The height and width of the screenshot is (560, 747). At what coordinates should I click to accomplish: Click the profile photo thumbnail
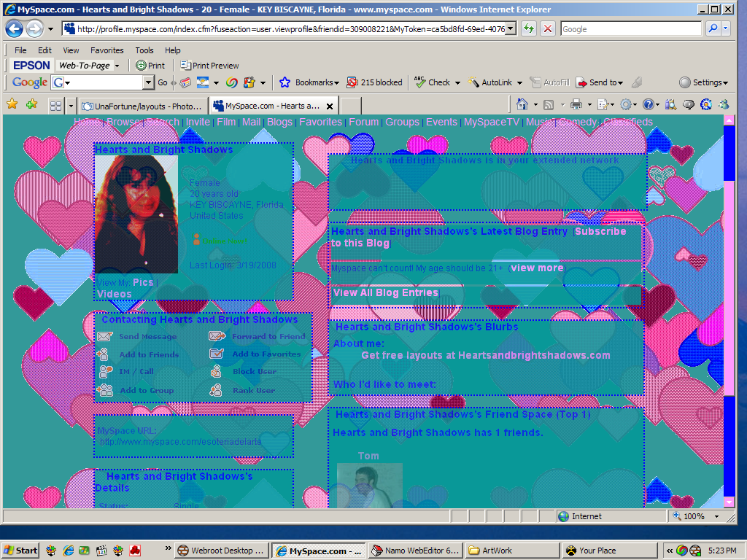[136, 214]
